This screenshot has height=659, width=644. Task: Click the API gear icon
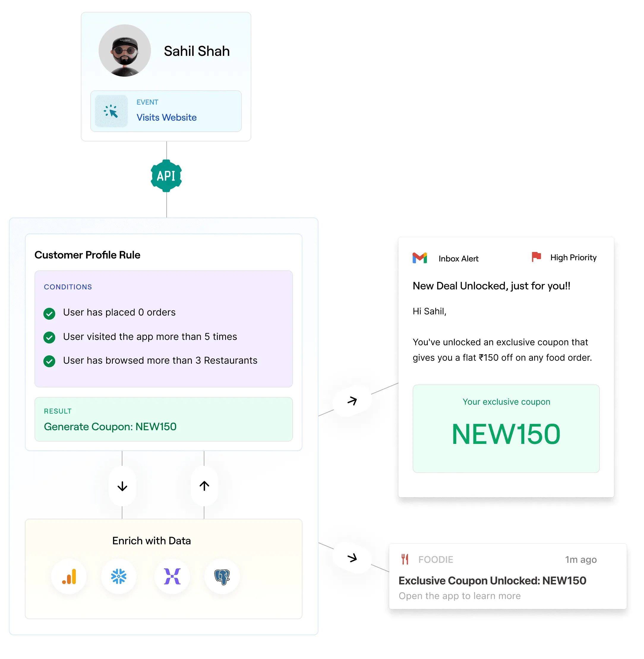(x=166, y=176)
